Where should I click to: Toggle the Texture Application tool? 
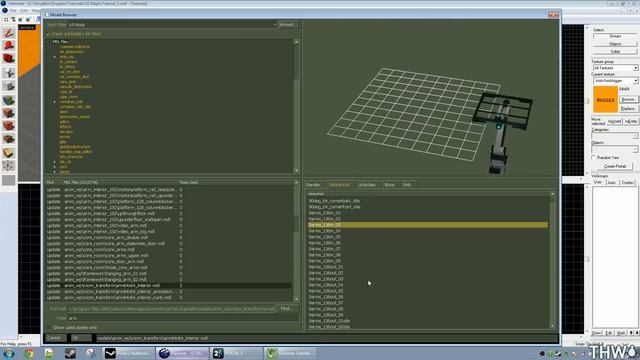9,100
